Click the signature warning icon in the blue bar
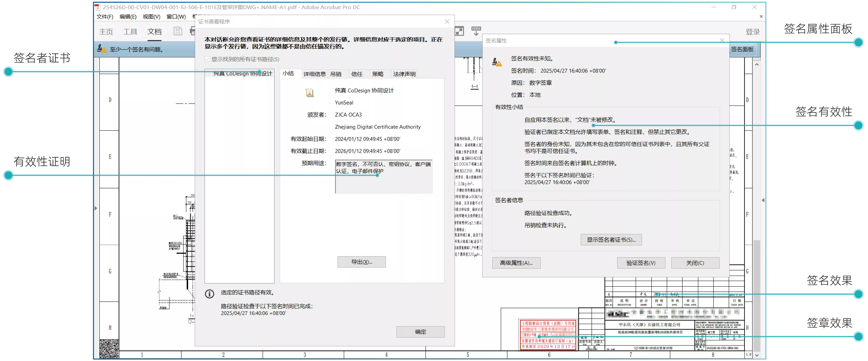This screenshot has width=868, height=361. click(102, 49)
